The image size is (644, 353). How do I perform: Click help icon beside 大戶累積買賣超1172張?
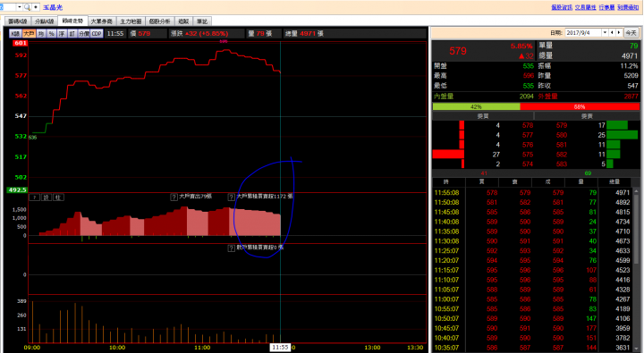(x=232, y=197)
